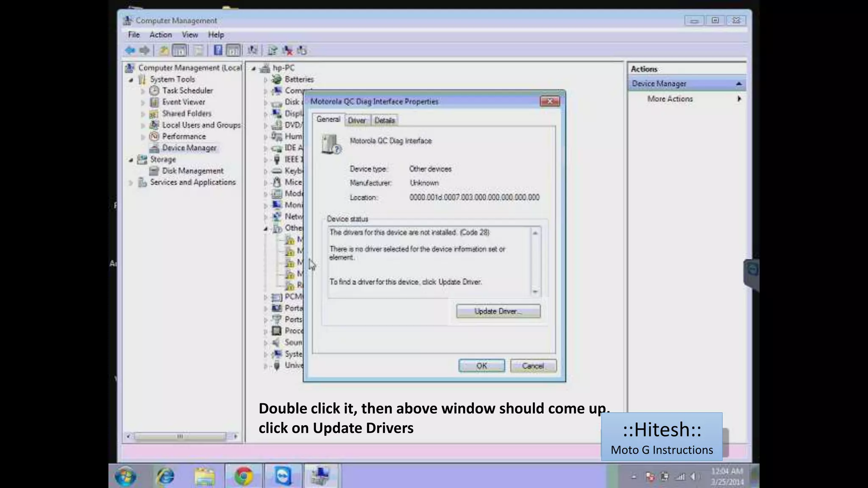Viewport: 868px width, 488px height.
Task: Click the Update driver software toolbar icon
Action: pyautogui.click(x=272, y=50)
